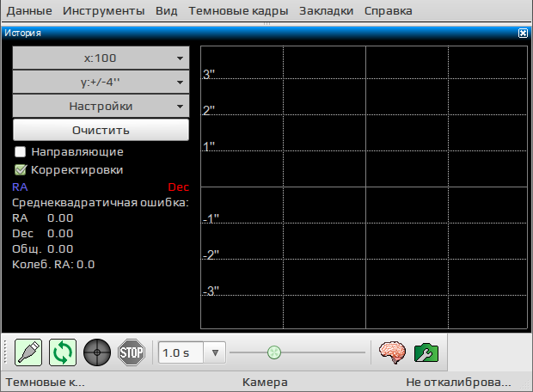
Task: Click the blue RA legend label
Action: click(x=20, y=187)
